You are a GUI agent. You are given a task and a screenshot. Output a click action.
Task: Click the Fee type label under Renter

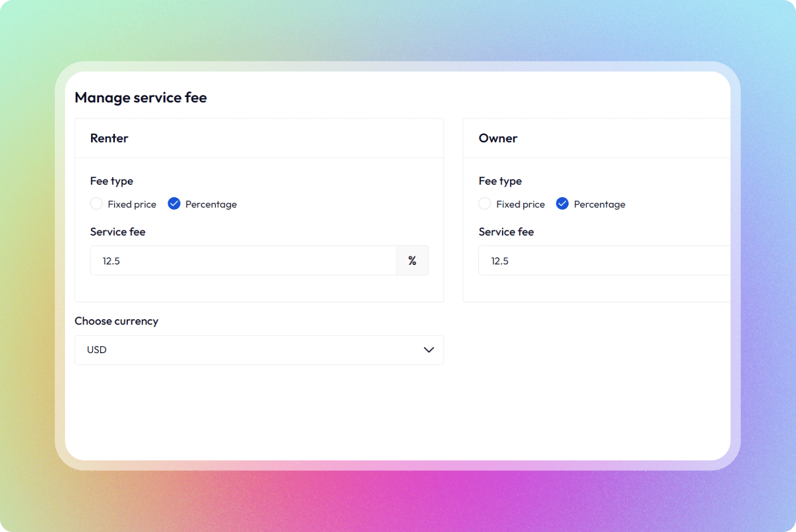(x=112, y=181)
